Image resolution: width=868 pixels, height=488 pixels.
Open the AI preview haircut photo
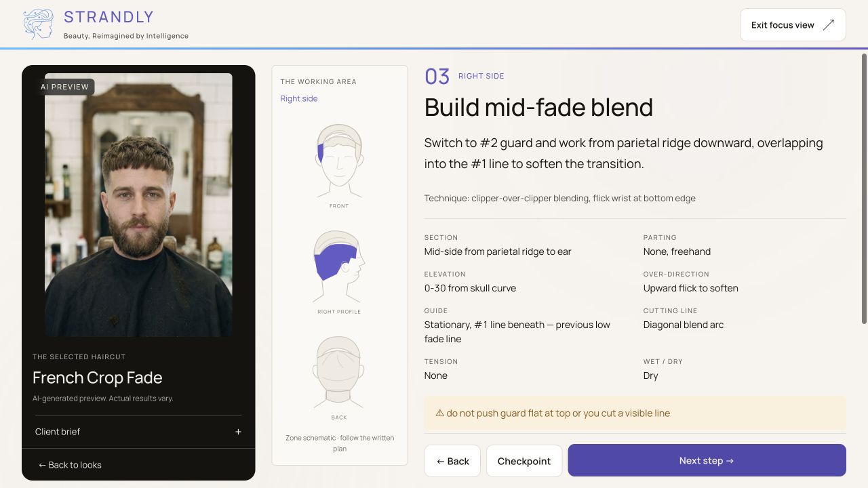pyautogui.click(x=138, y=205)
